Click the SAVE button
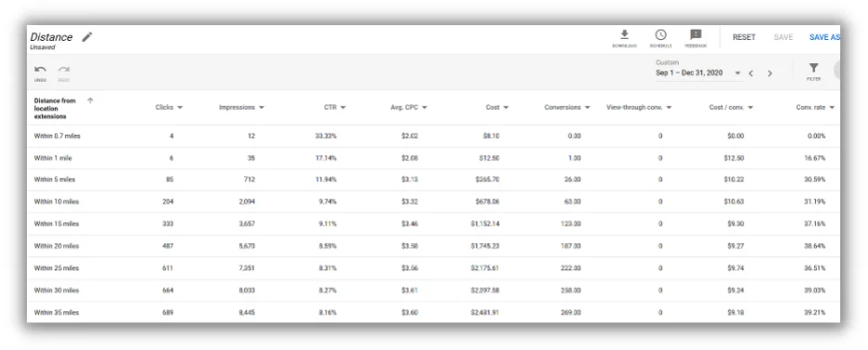This screenshot has width=868, height=350. (784, 37)
